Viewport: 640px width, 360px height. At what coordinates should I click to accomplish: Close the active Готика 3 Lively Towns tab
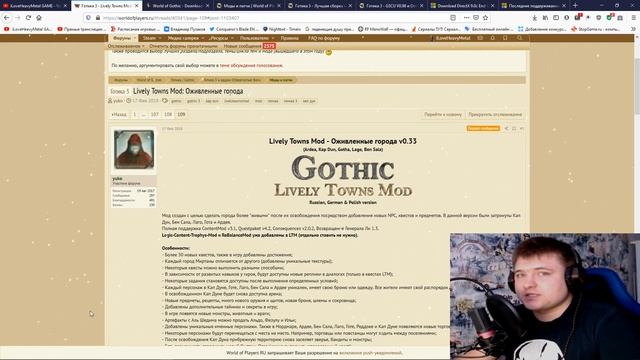tap(137, 6)
